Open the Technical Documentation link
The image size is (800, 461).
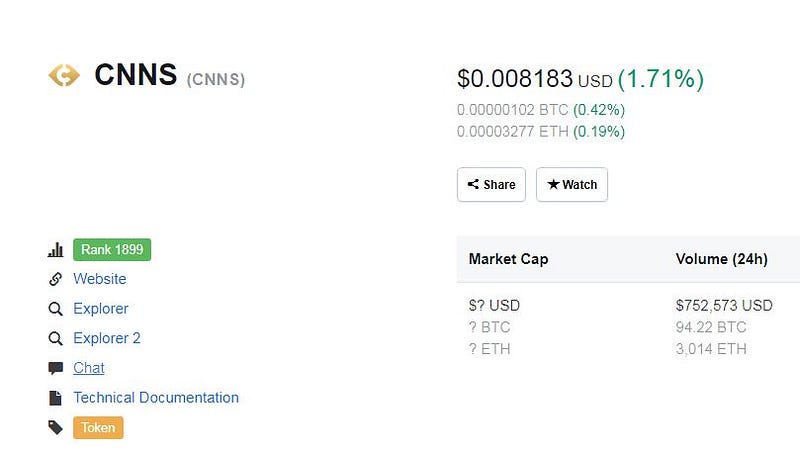(x=156, y=398)
